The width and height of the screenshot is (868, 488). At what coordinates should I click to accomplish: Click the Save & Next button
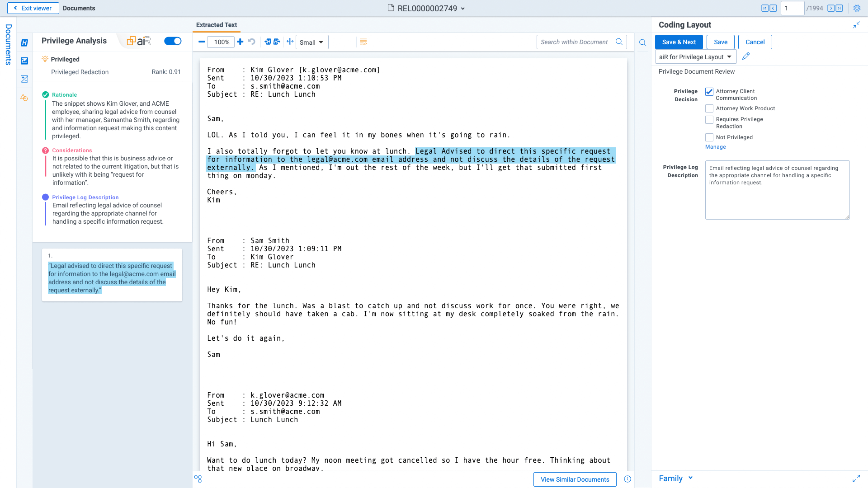679,42
